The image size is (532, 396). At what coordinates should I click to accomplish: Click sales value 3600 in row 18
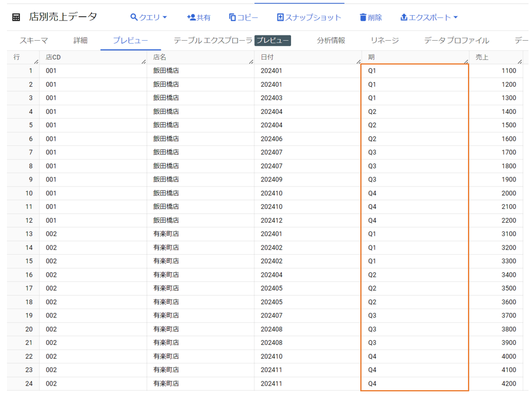tap(509, 302)
